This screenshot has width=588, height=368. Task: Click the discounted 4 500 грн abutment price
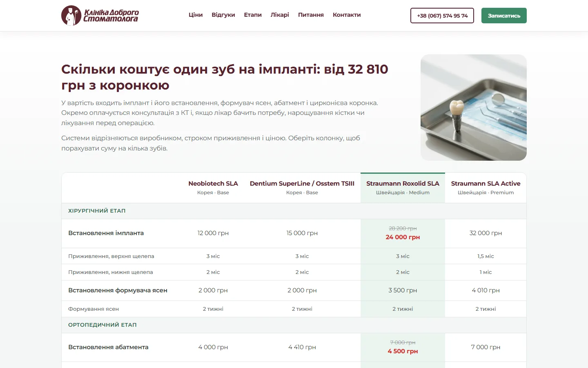point(403,351)
